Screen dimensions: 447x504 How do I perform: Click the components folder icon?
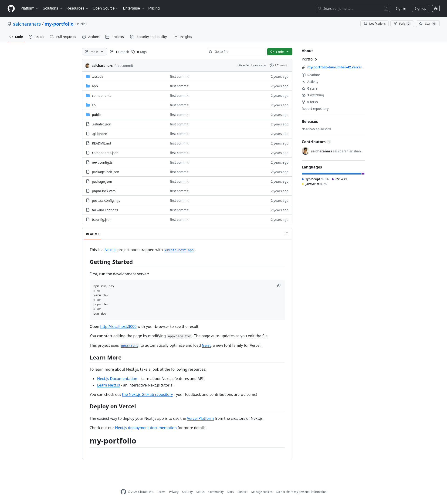tap(88, 95)
